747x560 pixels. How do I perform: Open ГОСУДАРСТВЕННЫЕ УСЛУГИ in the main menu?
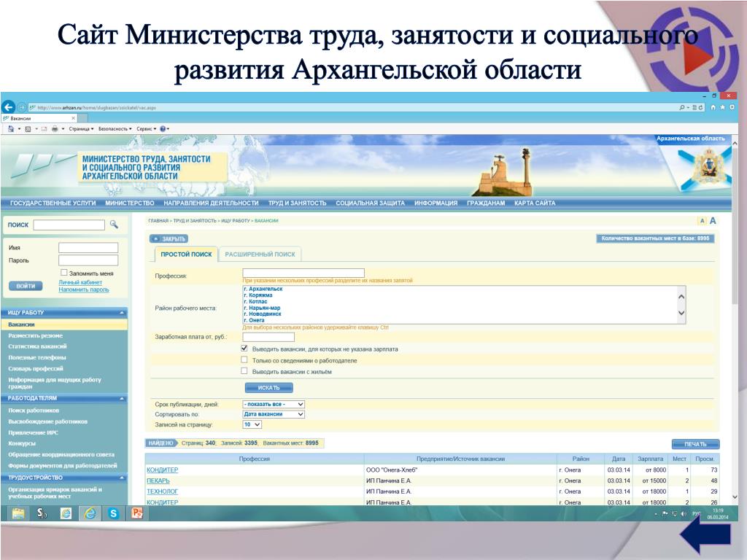click(x=53, y=203)
